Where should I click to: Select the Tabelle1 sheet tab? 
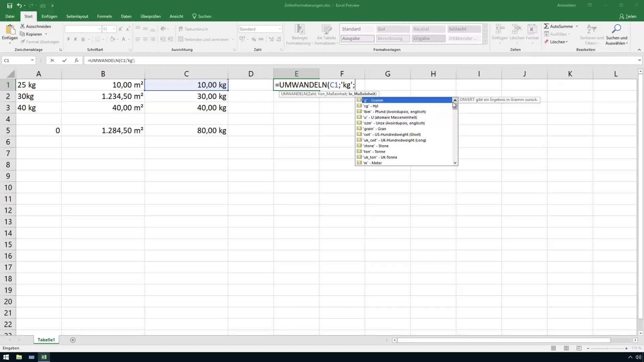click(46, 340)
